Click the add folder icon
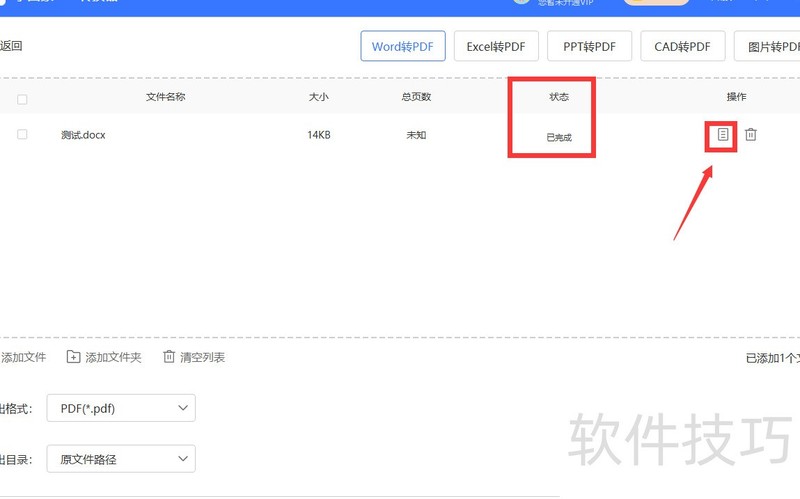Screen dimensions: 800x499 (73, 357)
